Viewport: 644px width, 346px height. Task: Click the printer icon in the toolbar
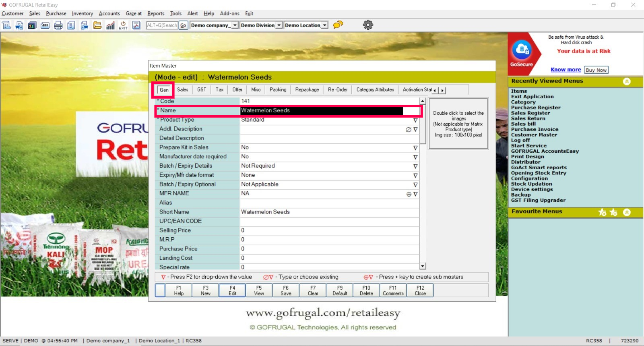tap(58, 25)
